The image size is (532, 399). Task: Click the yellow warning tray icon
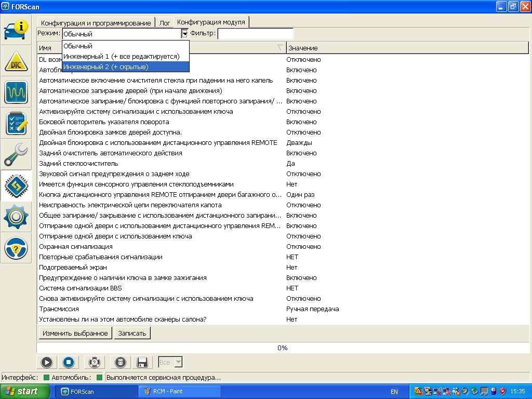(x=418, y=391)
